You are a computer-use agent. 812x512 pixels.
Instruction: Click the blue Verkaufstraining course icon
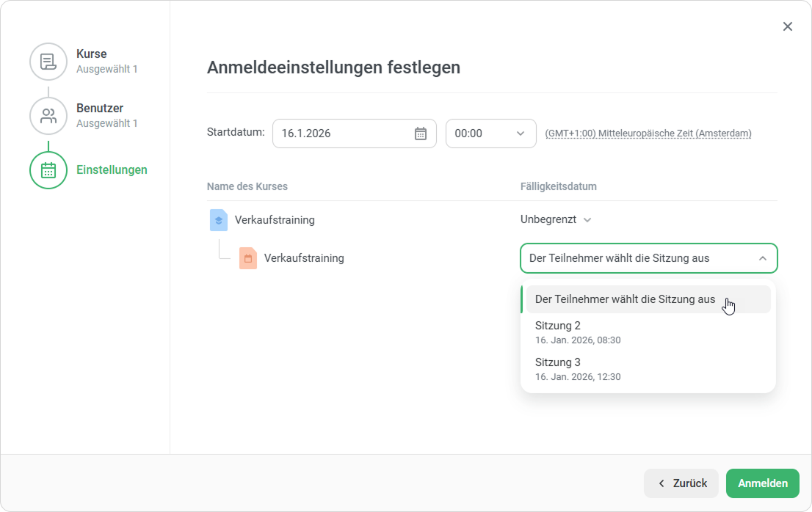pos(218,220)
